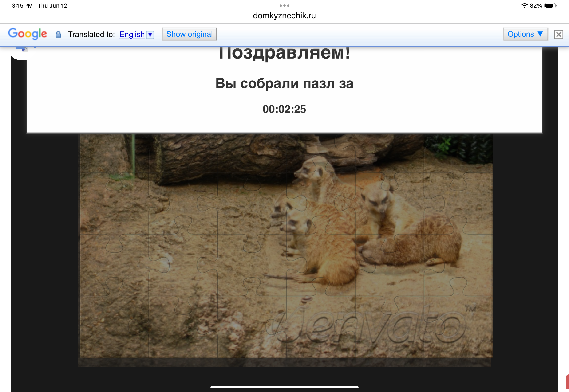The width and height of the screenshot is (569, 392).
Task: Tap the Thu Jun 12 date
Action: [52, 6]
